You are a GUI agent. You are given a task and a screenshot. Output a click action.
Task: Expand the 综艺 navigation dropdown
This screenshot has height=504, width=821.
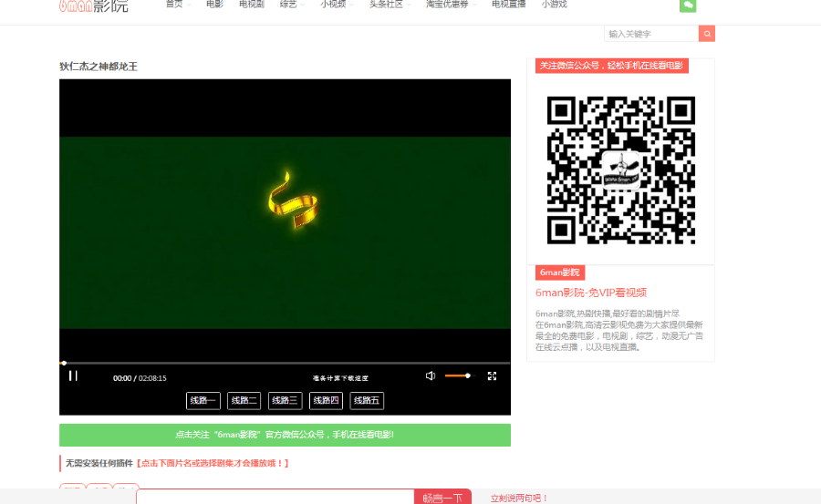pos(291,5)
